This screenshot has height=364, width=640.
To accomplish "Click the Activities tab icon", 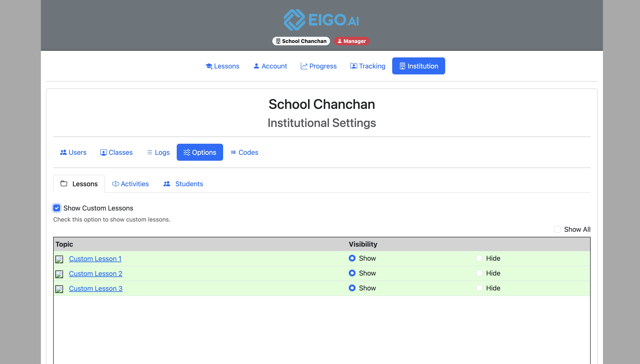I will click(x=115, y=184).
